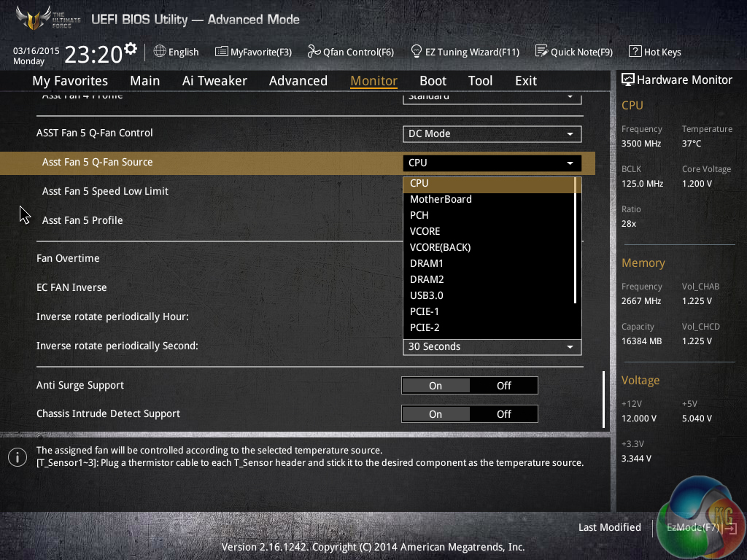
Task: Pick USB3.0 as temperature source
Action: 489,296
